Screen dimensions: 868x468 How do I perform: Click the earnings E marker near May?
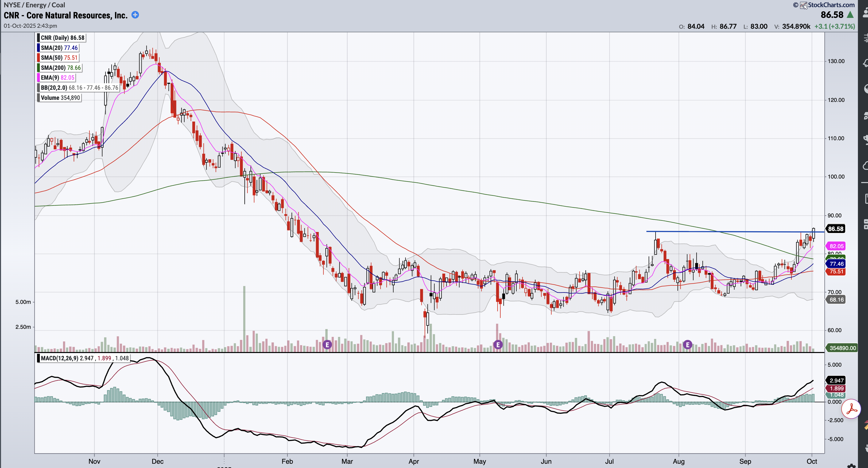[x=498, y=345]
